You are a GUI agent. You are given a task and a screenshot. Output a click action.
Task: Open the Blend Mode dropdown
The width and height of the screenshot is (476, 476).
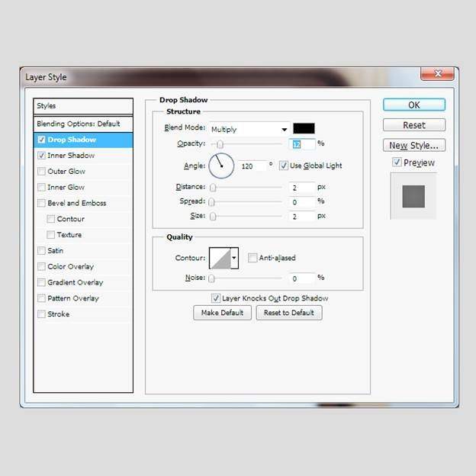249,129
